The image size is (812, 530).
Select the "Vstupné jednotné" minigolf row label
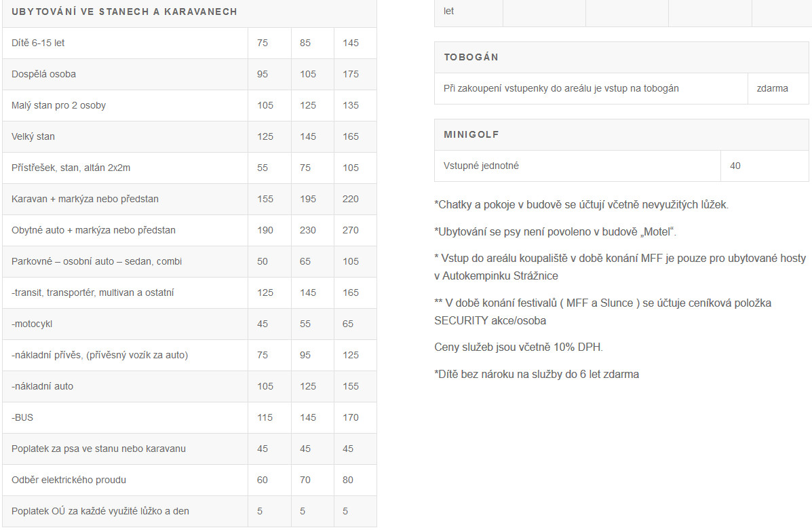click(x=482, y=166)
